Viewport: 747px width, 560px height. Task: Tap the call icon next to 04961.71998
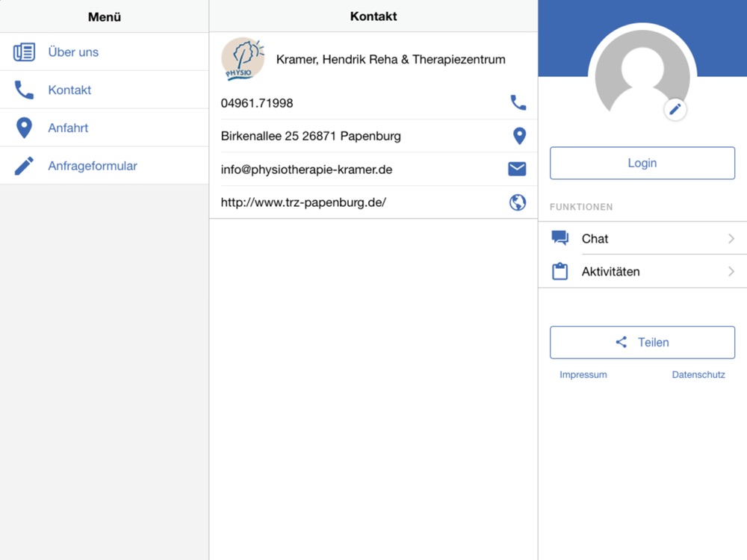click(x=518, y=102)
